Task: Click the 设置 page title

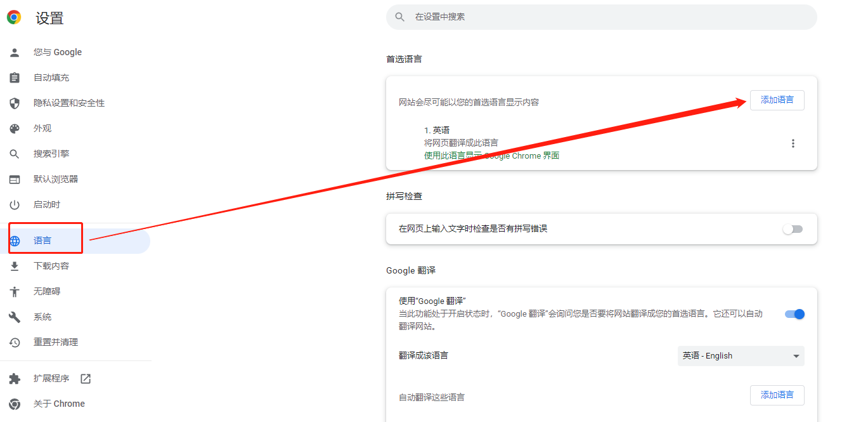Action: coord(49,18)
